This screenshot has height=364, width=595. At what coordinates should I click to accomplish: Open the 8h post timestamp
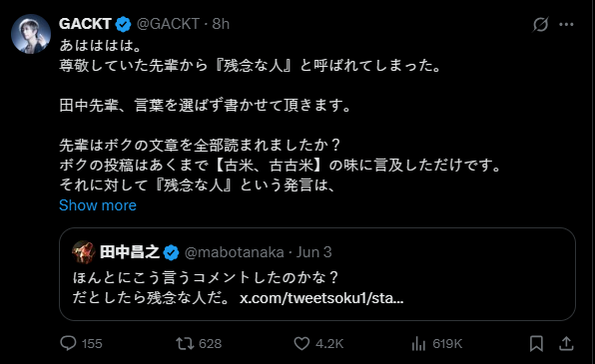pos(221,24)
